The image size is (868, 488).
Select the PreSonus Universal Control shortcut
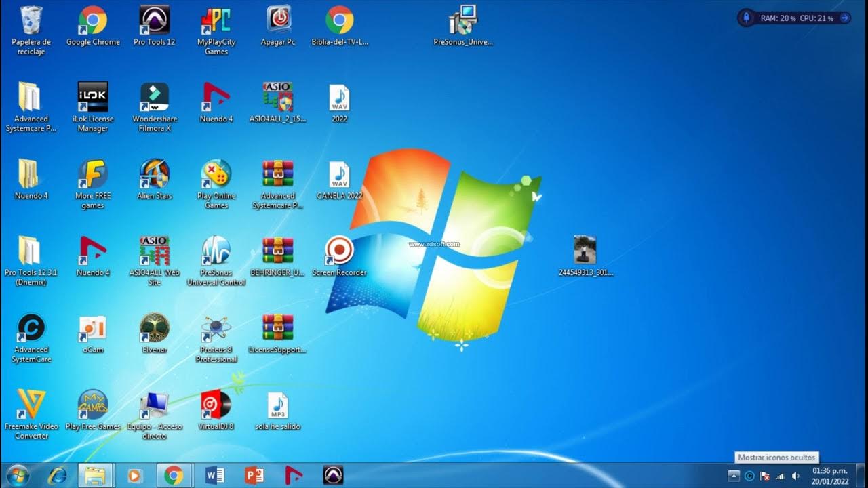tap(216, 261)
